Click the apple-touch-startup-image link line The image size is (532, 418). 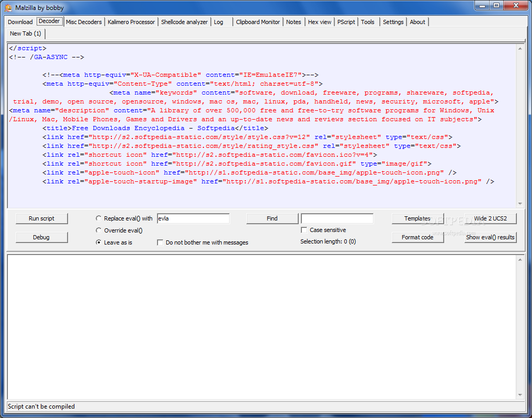268,181
